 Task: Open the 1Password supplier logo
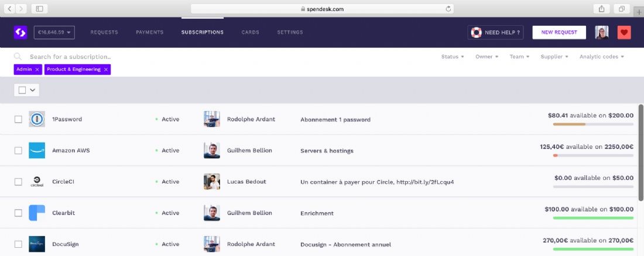pyautogui.click(x=37, y=119)
